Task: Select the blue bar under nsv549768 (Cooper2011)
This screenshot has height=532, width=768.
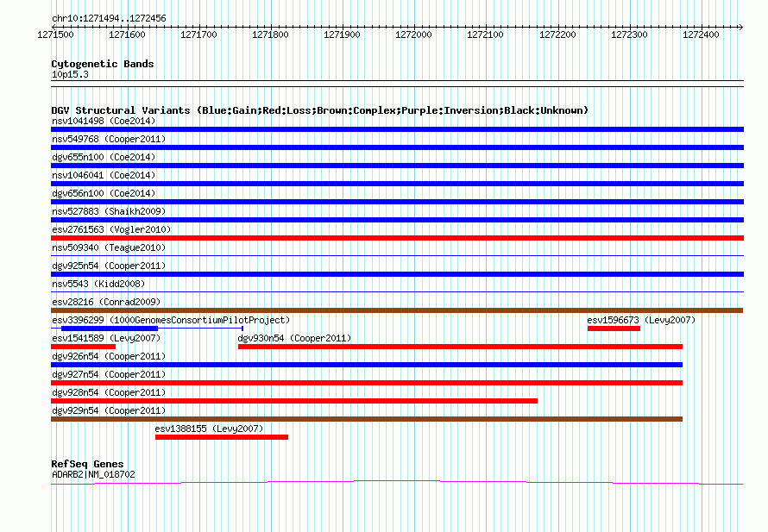Action: pyautogui.click(x=397, y=147)
